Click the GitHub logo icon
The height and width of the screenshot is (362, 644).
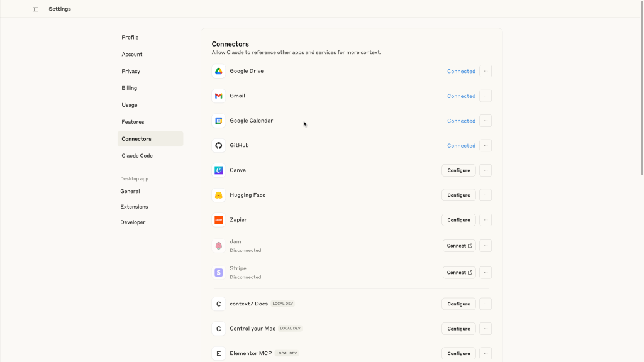click(218, 146)
